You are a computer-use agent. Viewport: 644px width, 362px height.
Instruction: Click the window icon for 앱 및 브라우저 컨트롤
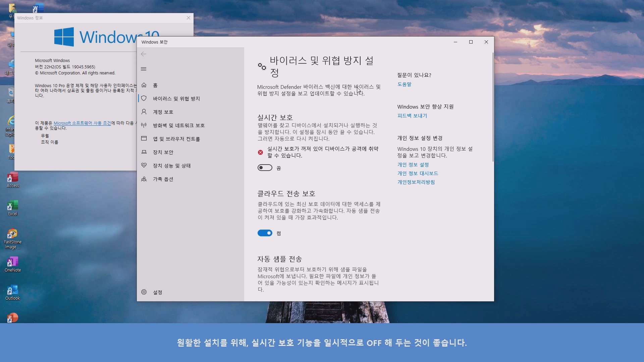144,138
